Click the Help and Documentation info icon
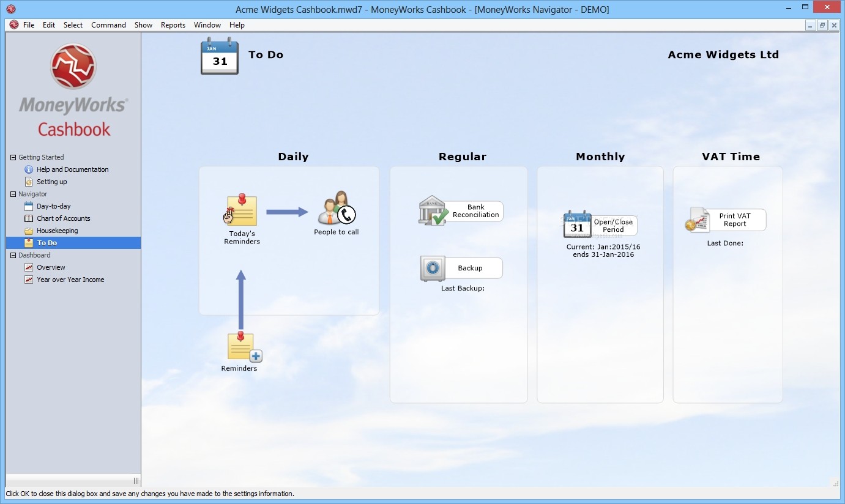The image size is (845, 504). coord(29,169)
